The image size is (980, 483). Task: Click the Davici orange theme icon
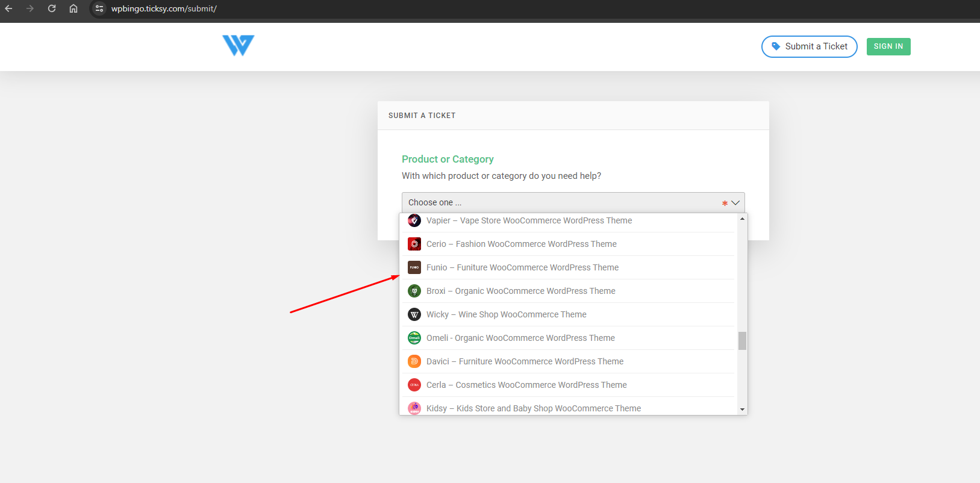[x=414, y=361]
